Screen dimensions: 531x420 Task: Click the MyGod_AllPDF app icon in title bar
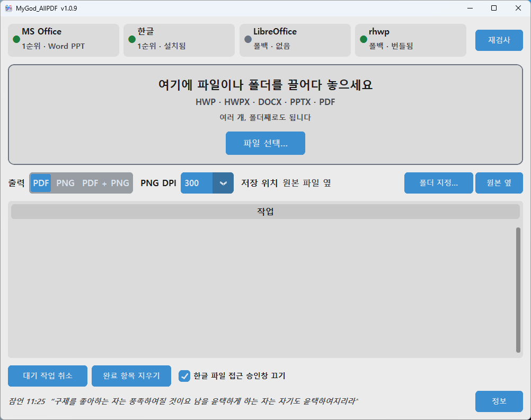(8, 8)
